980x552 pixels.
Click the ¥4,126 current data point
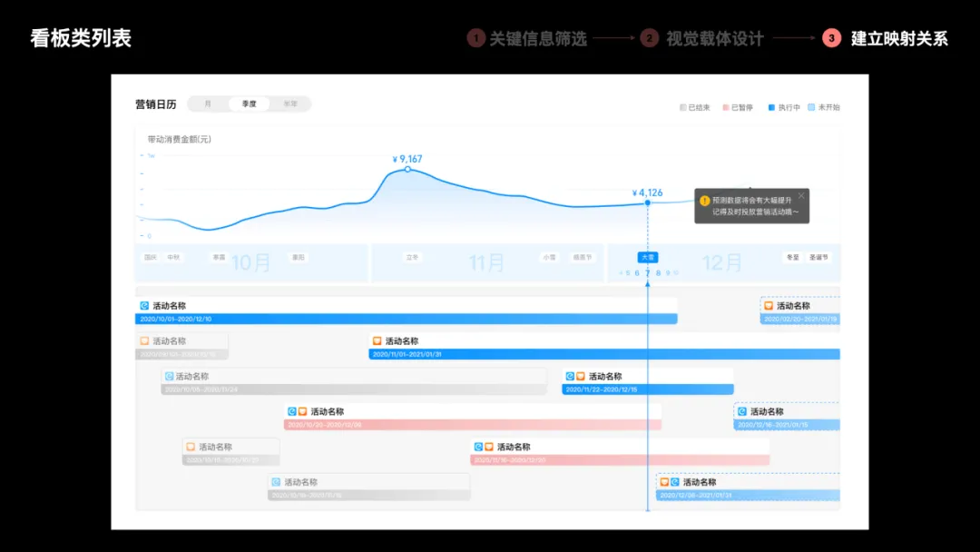(648, 202)
